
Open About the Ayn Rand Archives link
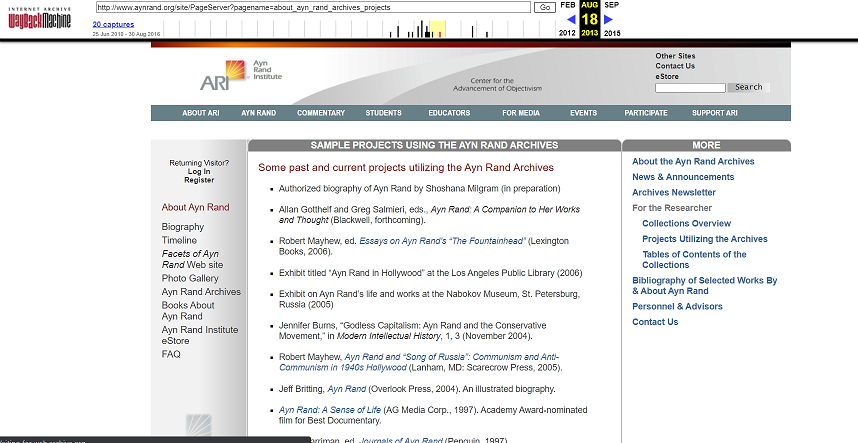(693, 161)
